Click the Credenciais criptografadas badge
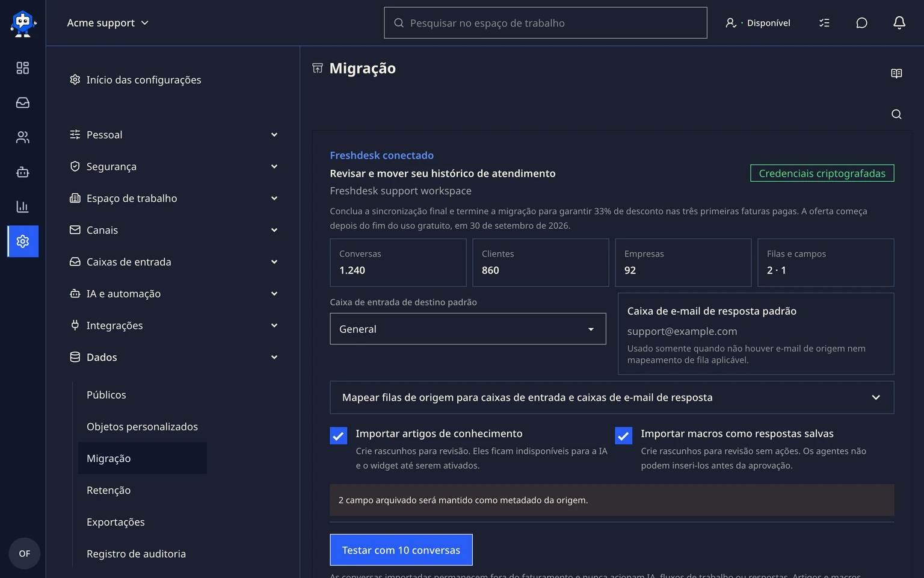The height and width of the screenshot is (578, 924). pyautogui.click(x=822, y=173)
